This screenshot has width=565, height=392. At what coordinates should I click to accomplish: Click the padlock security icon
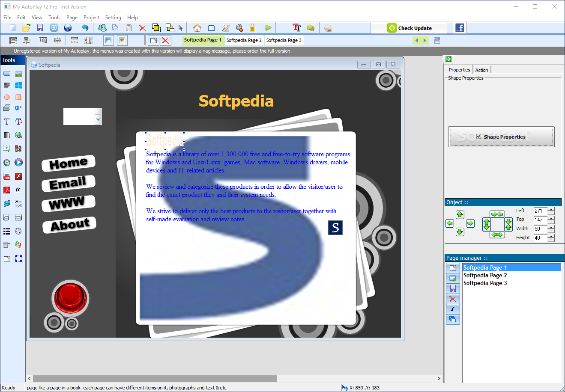[252, 28]
